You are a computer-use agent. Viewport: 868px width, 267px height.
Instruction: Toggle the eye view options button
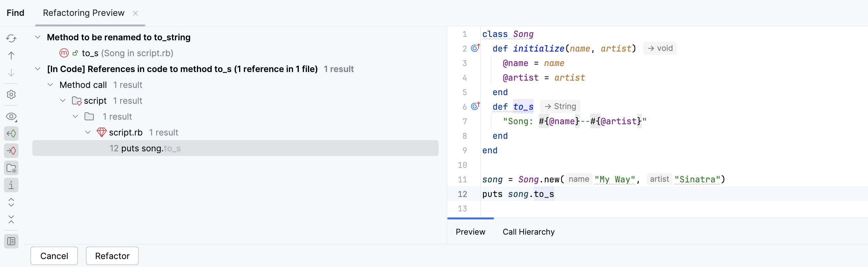tap(11, 117)
